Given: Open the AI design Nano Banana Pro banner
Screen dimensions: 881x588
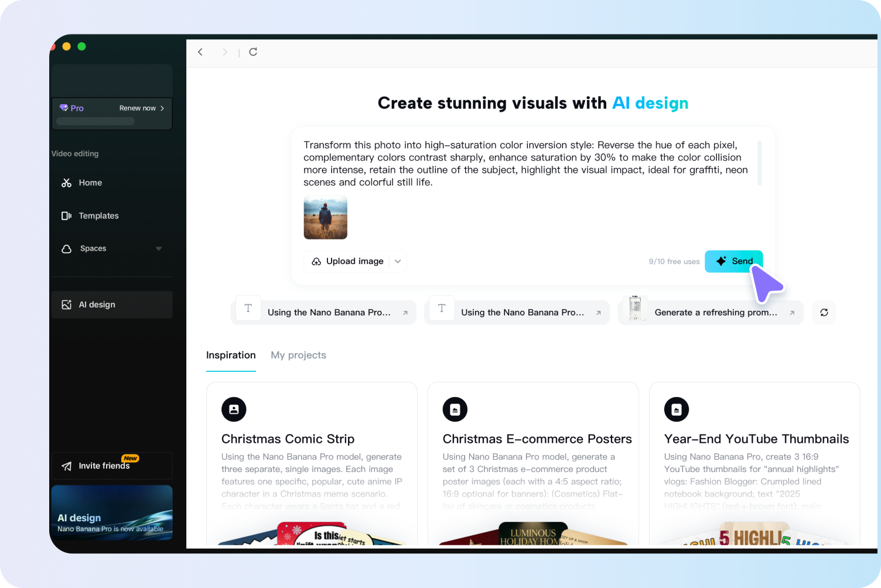Looking at the screenshot, I should pyautogui.click(x=112, y=512).
